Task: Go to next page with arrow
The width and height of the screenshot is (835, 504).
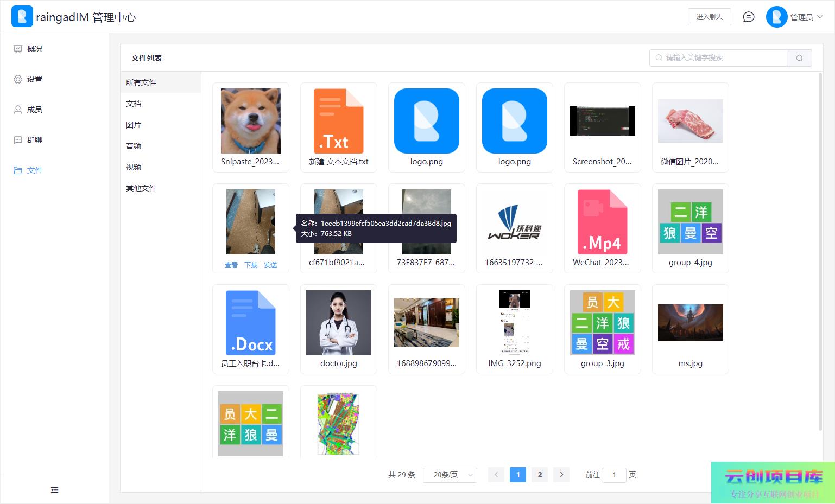Action: tap(561, 475)
